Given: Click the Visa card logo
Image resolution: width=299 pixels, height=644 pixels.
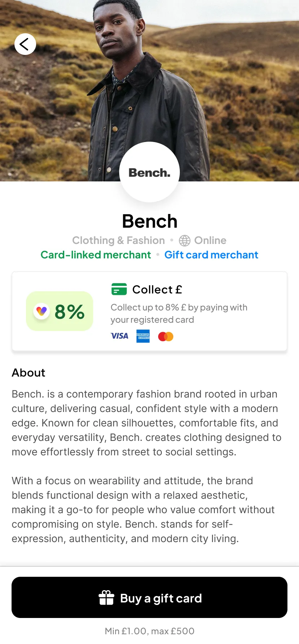Looking at the screenshot, I should [120, 336].
